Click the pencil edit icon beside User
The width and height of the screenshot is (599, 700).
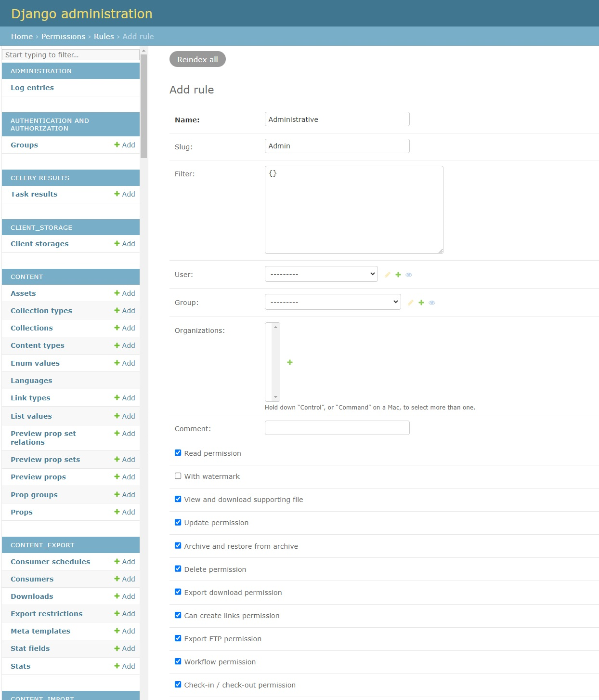tap(387, 275)
